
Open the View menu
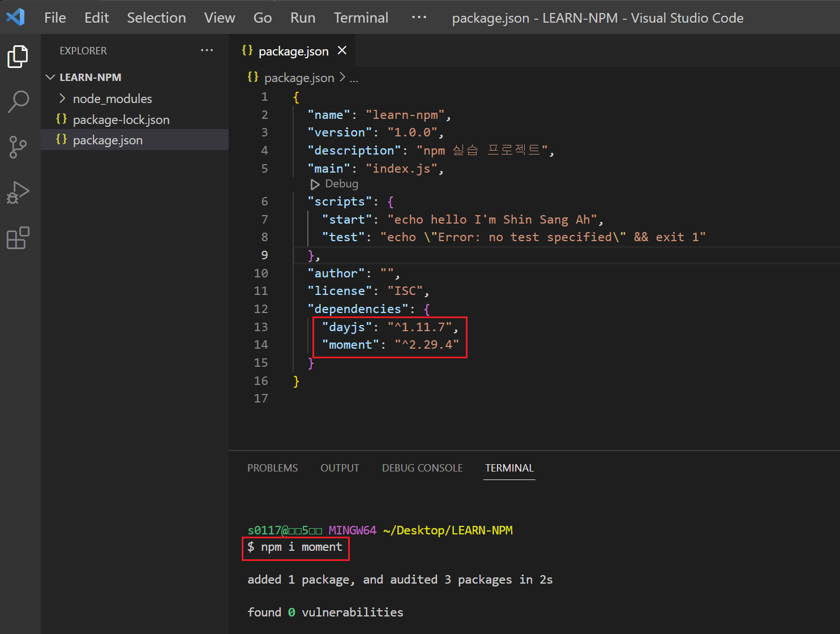tap(220, 18)
